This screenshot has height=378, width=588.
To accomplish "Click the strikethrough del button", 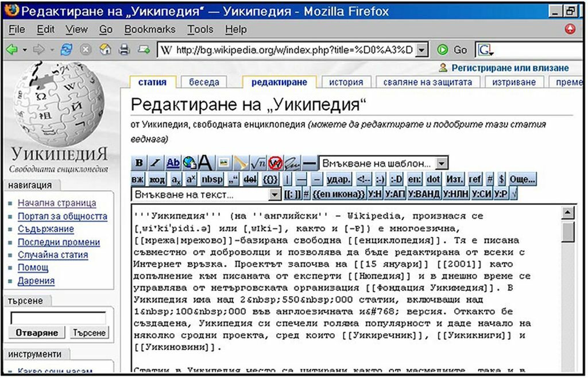I will 250,179.
